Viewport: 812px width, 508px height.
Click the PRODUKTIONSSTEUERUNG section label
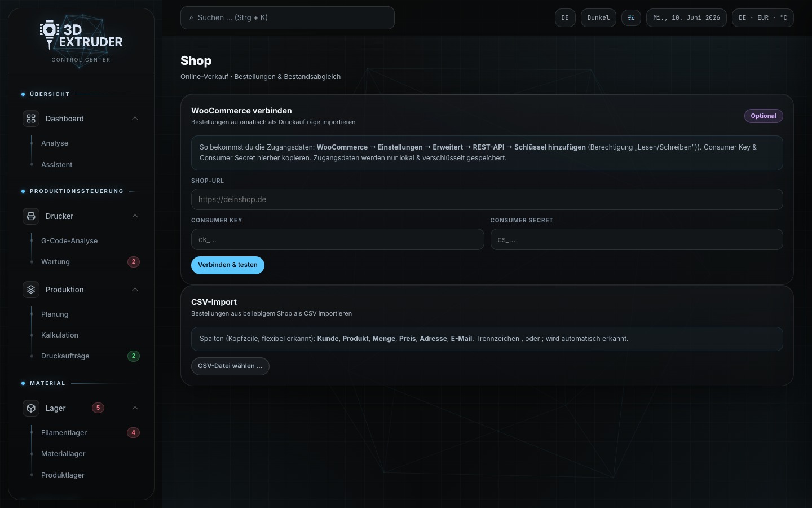click(77, 191)
